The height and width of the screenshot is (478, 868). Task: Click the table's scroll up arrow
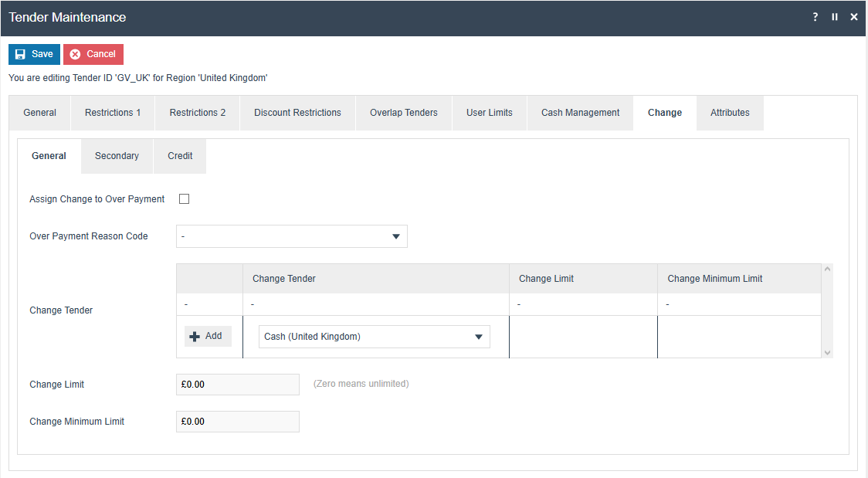point(828,269)
